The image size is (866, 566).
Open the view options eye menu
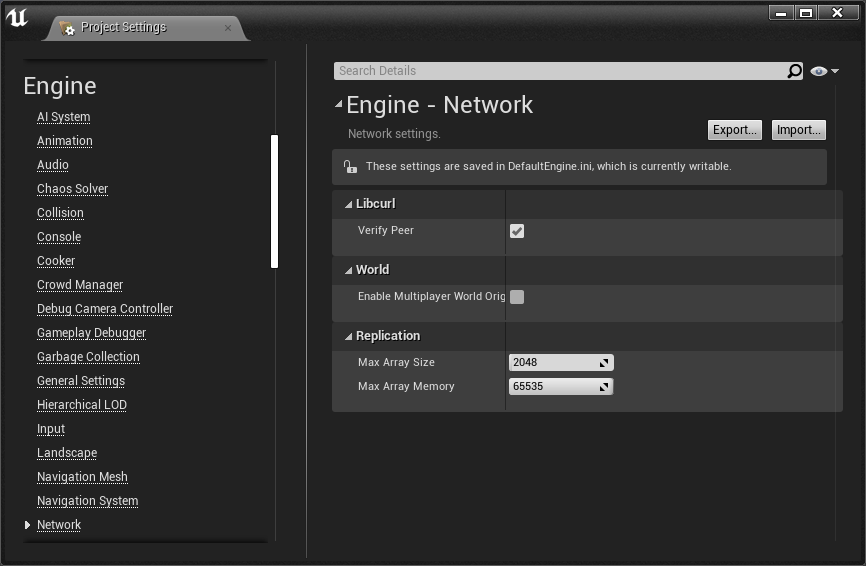(824, 71)
